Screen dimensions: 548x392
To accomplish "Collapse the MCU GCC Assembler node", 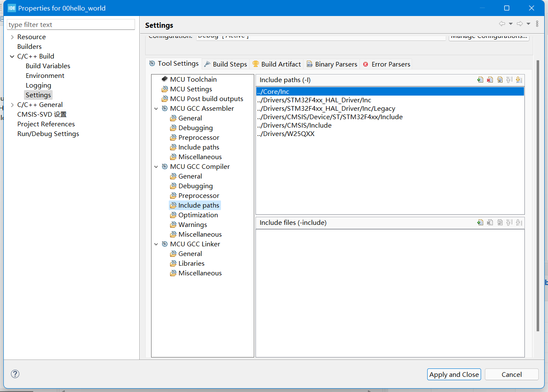I will tap(156, 109).
